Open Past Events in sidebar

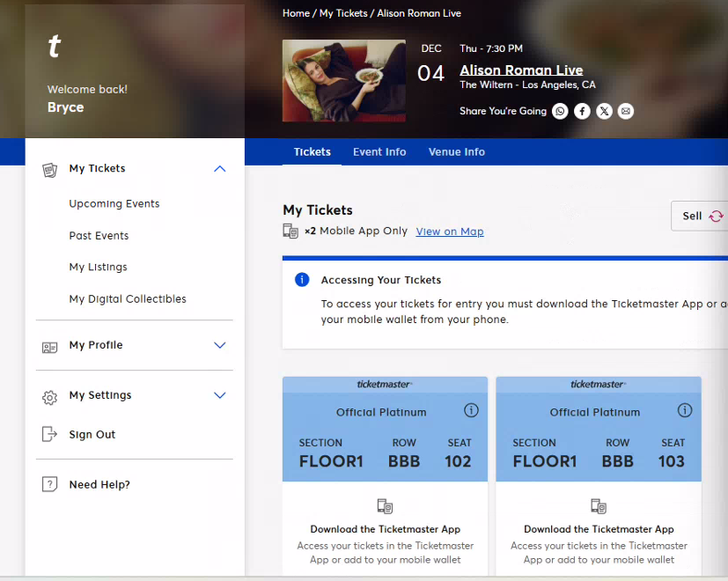[99, 236]
